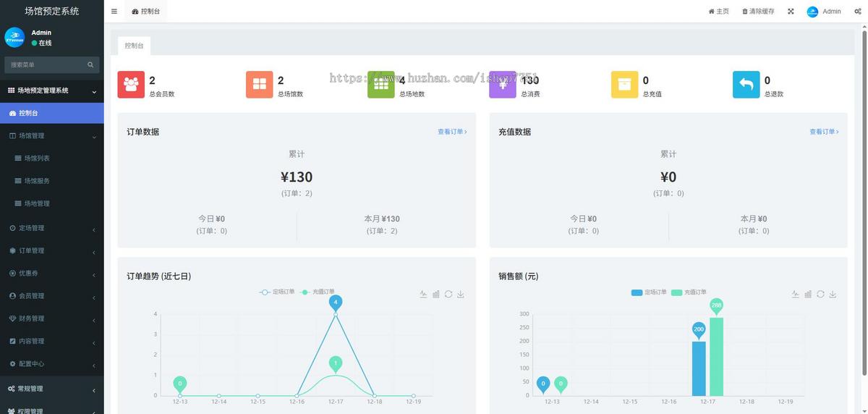The height and width of the screenshot is (414, 868).
Task: Click the yellow 总充值 archive icon
Action: [624, 85]
